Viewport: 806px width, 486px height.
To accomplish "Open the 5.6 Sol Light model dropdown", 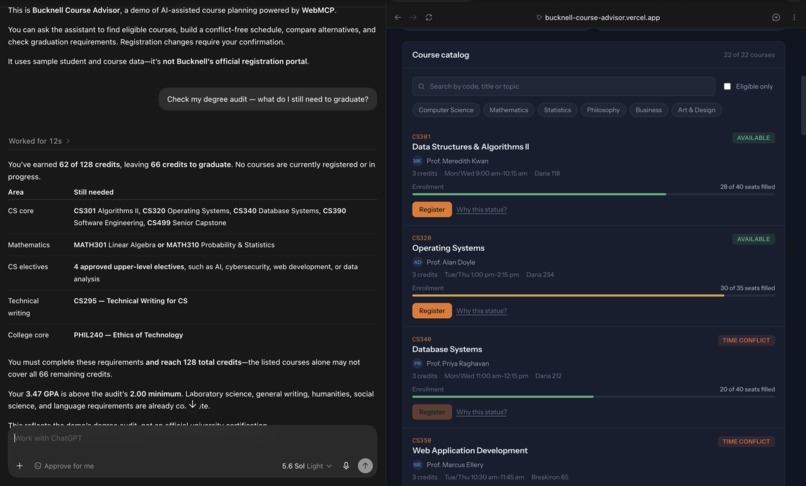I will (x=306, y=466).
